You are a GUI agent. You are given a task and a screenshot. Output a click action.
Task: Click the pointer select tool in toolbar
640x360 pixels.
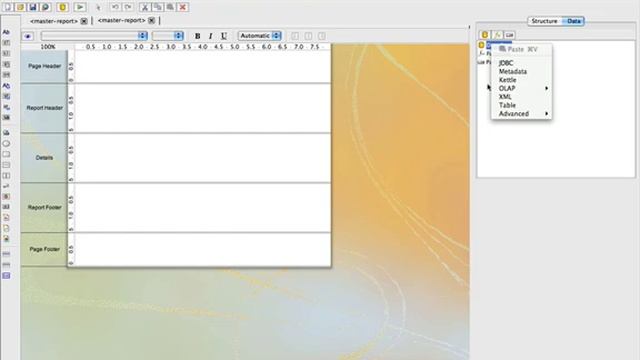98,7
